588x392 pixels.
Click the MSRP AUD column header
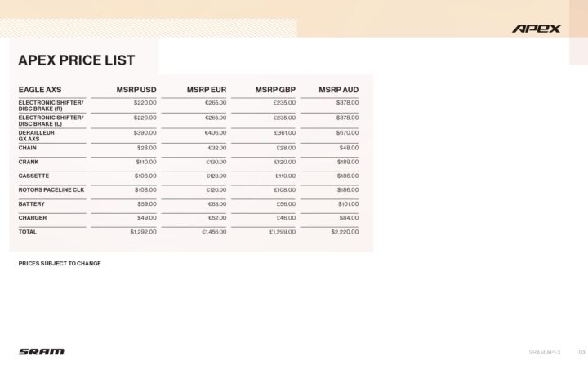(x=339, y=89)
